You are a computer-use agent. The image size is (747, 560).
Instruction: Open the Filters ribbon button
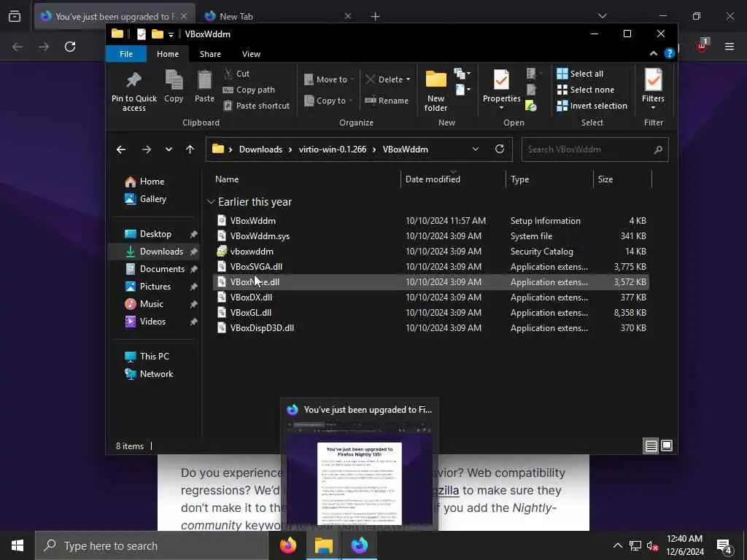pyautogui.click(x=653, y=90)
